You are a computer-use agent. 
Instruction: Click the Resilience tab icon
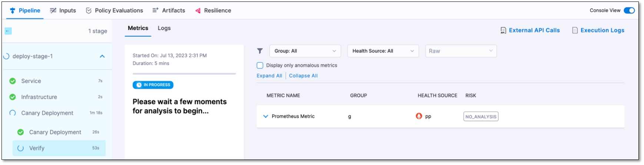pyautogui.click(x=198, y=11)
